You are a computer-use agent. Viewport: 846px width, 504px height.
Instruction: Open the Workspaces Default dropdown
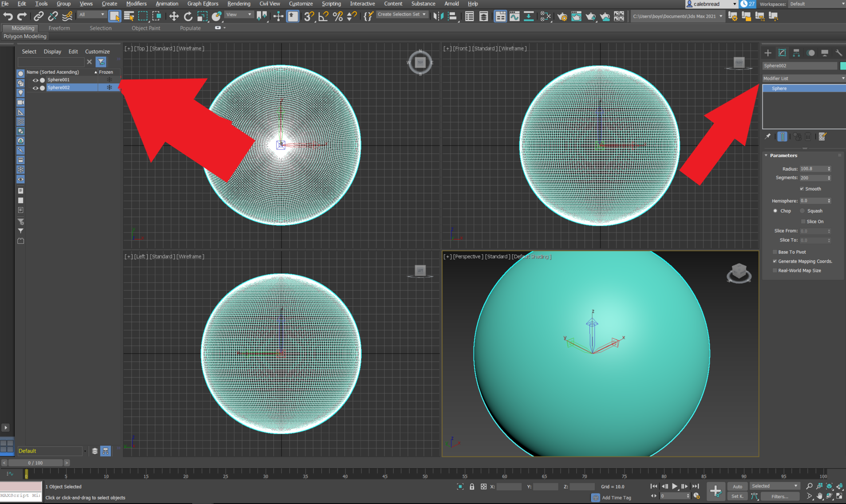point(817,4)
